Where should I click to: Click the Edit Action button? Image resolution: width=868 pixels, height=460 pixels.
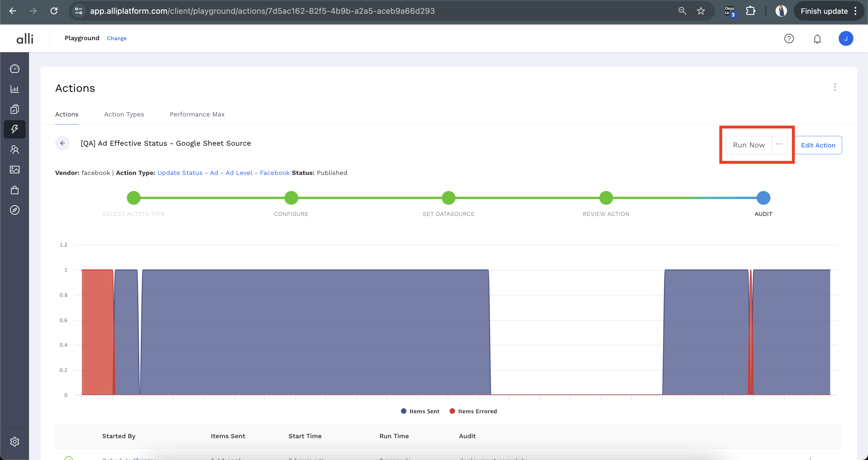click(818, 145)
